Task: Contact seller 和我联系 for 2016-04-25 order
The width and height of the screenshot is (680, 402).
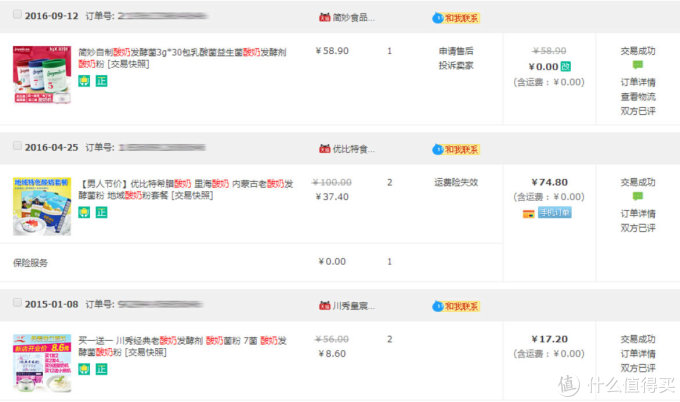Action: point(456,150)
